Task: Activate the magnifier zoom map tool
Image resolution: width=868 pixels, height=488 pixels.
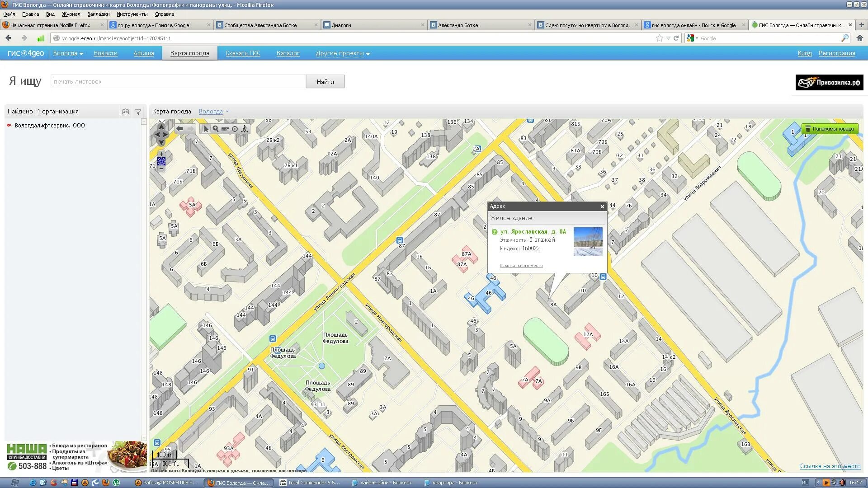Action: coord(216,129)
